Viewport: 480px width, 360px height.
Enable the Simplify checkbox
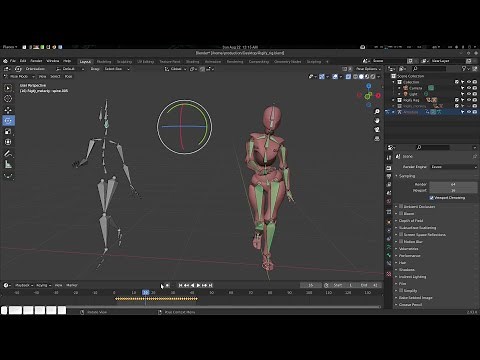coord(401,290)
